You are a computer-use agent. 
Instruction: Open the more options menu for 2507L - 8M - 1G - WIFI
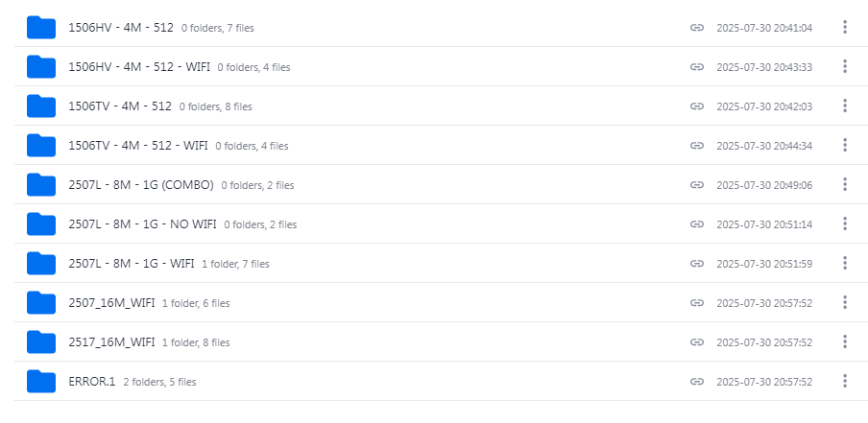click(x=845, y=263)
